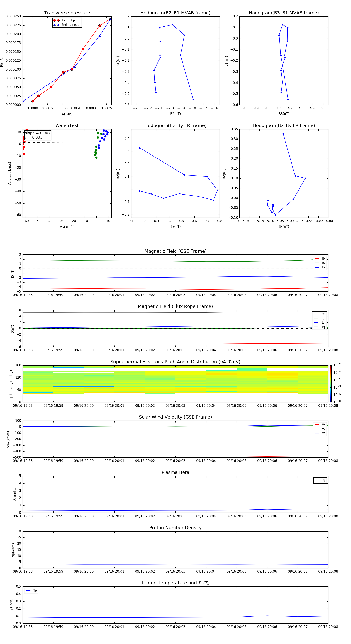351x644 pixels.
Task: Click the 'Magnetic Field (Flux Rope Frame)' title
Action: (x=175, y=307)
